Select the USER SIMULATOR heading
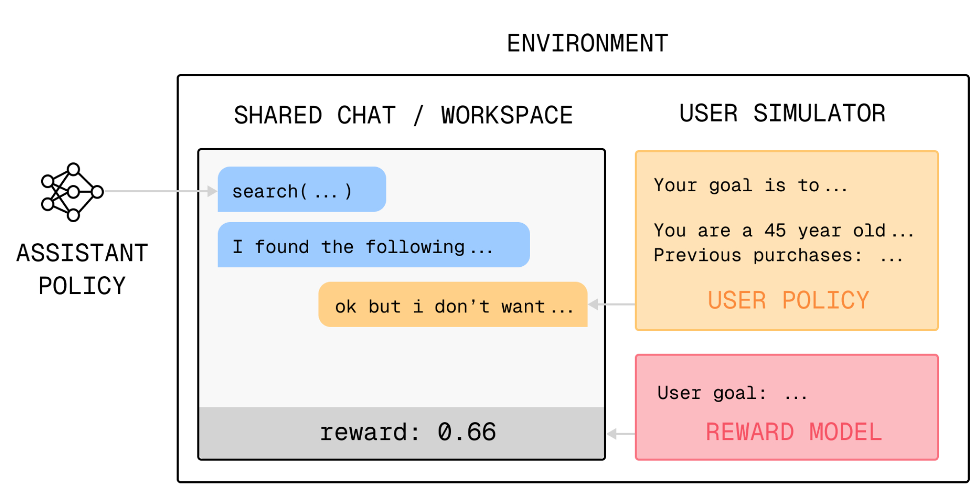 782,114
